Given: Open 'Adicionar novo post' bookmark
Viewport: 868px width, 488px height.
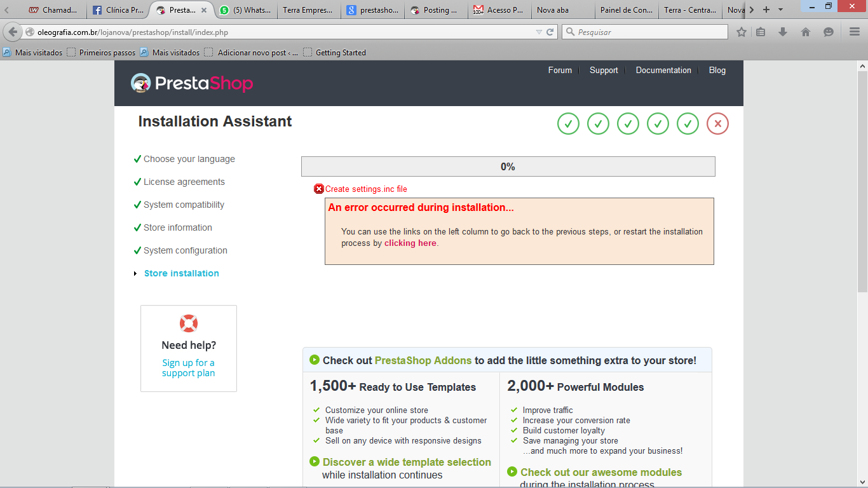Looking at the screenshot, I should tap(252, 53).
